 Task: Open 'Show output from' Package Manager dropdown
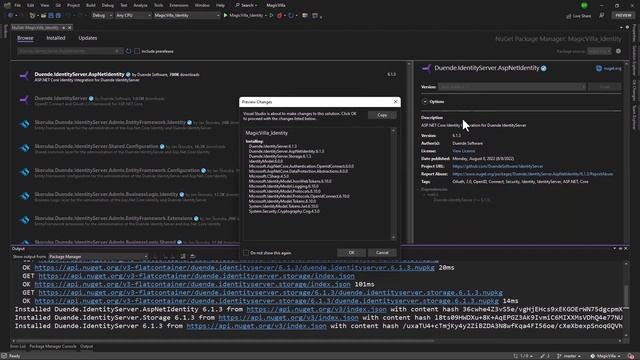98,257
